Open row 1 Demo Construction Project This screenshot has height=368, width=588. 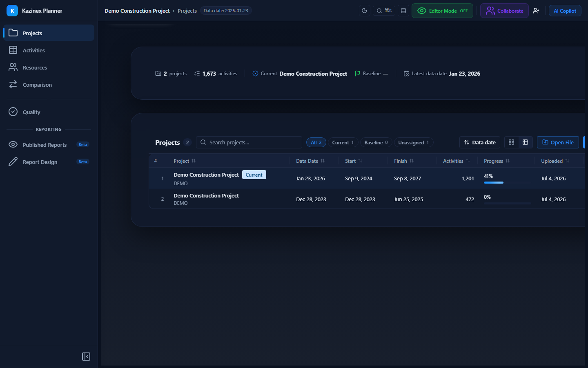[206, 175]
